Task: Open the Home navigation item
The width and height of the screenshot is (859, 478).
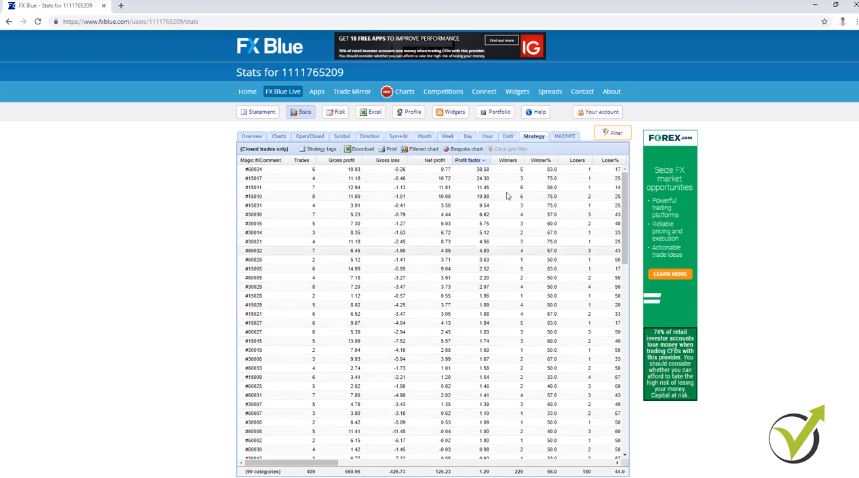Action: (247, 91)
